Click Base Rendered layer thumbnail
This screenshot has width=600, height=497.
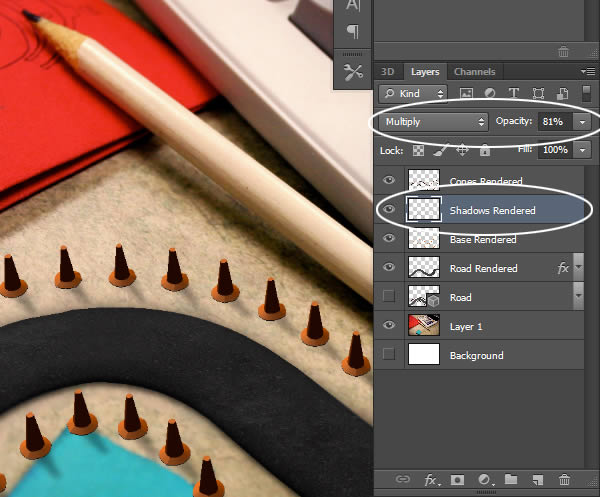[424, 238]
